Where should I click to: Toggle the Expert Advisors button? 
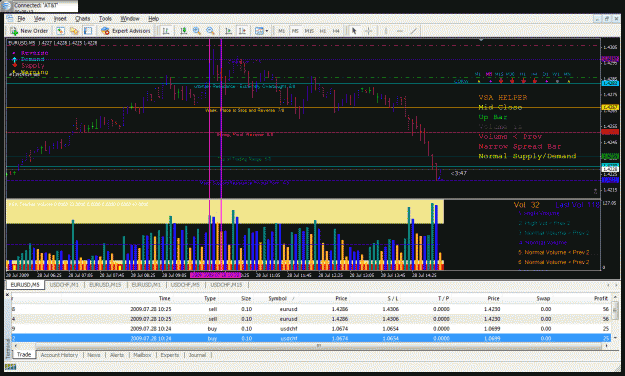(x=126, y=31)
